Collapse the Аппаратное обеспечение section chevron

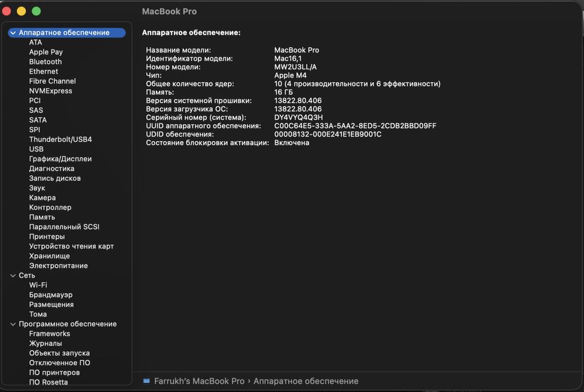click(13, 33)
